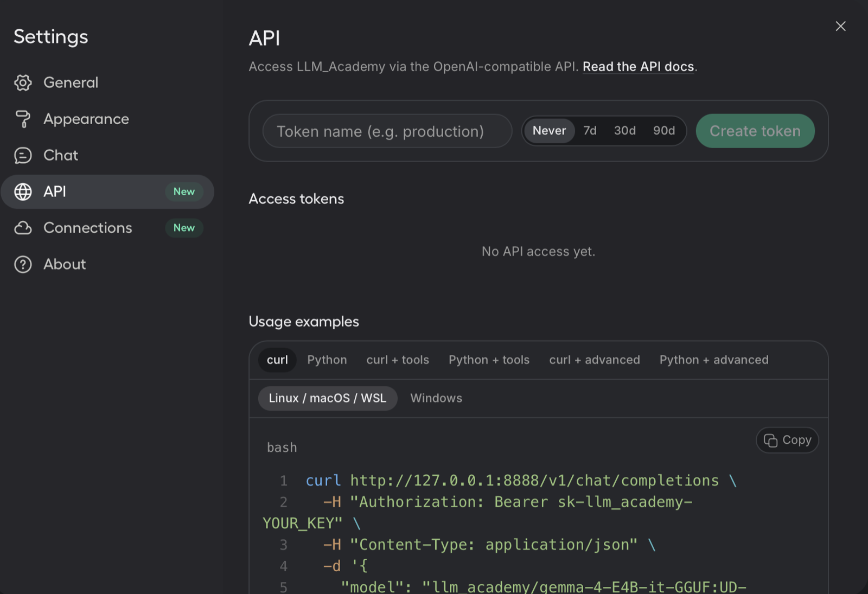This screenshot has width=868, height=594.
Task: Click the About question mark icon
Action: coord(23,264)
